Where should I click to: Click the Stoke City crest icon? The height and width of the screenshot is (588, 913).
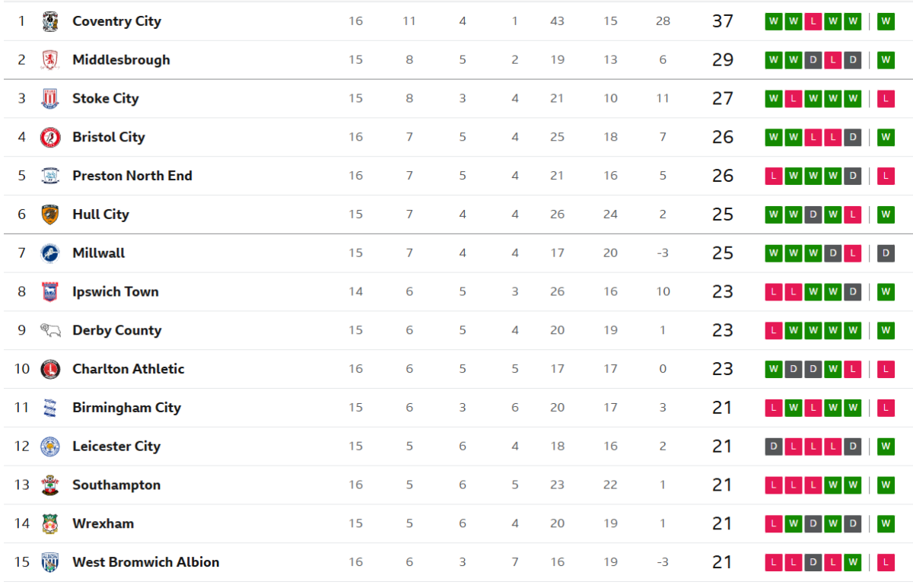point(50,99)
